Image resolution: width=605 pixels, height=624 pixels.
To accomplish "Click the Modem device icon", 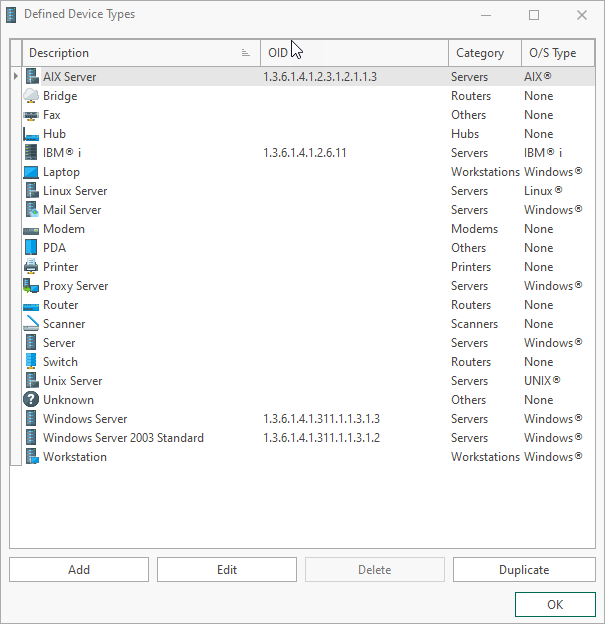I will pyautogui.click(x=31, y=229).
